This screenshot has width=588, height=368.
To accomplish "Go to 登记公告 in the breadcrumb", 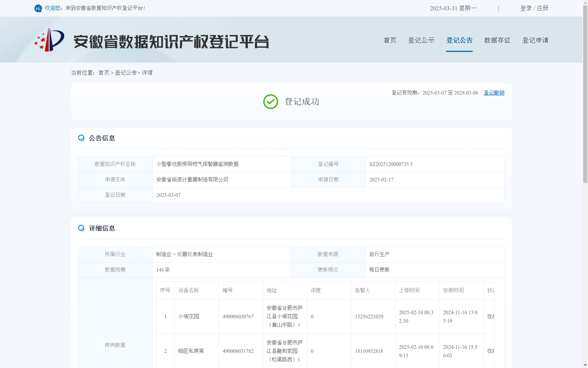I will click(126, 72).
